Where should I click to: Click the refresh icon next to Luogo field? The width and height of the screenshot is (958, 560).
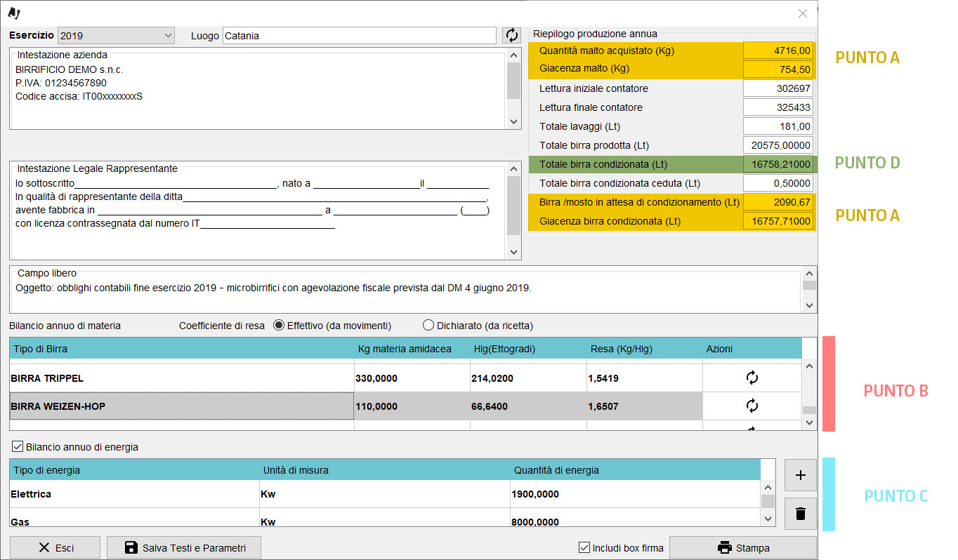tap(511, 35)
